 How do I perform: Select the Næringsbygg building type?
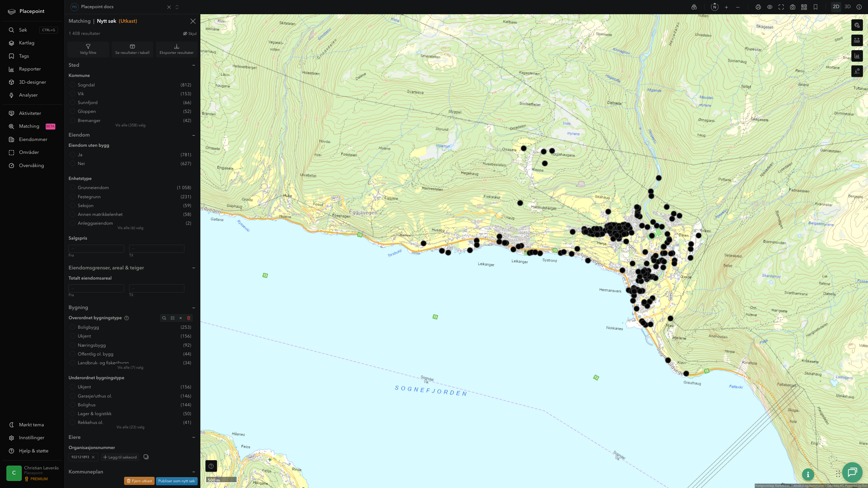pos(73,345)
